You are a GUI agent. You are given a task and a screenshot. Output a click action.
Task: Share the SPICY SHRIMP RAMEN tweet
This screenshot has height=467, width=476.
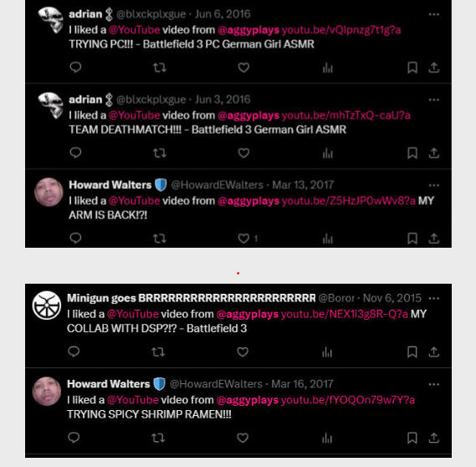pos(434,438)
